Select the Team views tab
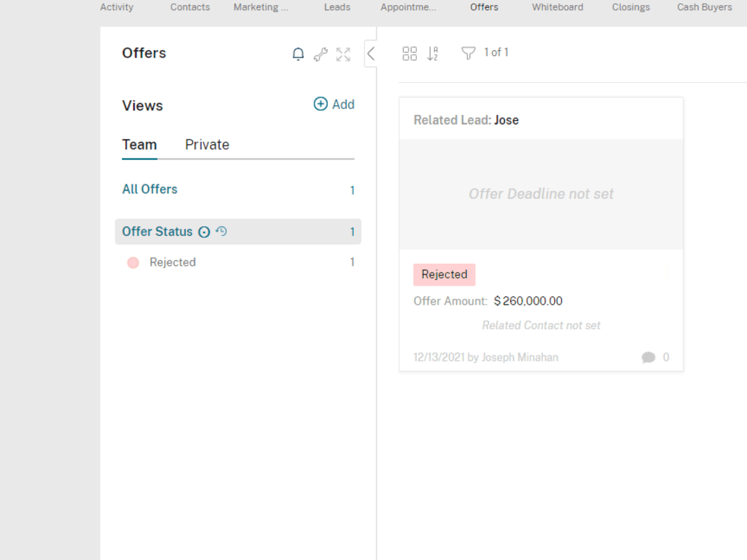The image size is (747, 560). pyautogui.click(x=140, y=145)
